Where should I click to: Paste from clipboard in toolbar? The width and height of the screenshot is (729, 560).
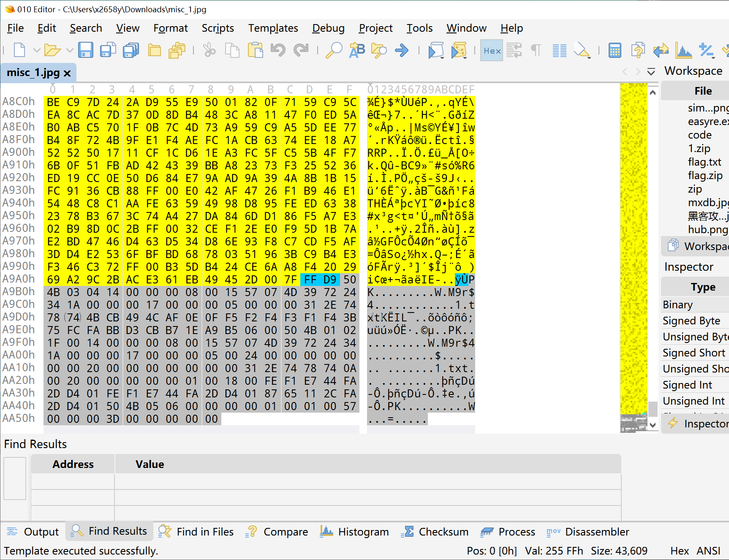[x=255, y=50]
